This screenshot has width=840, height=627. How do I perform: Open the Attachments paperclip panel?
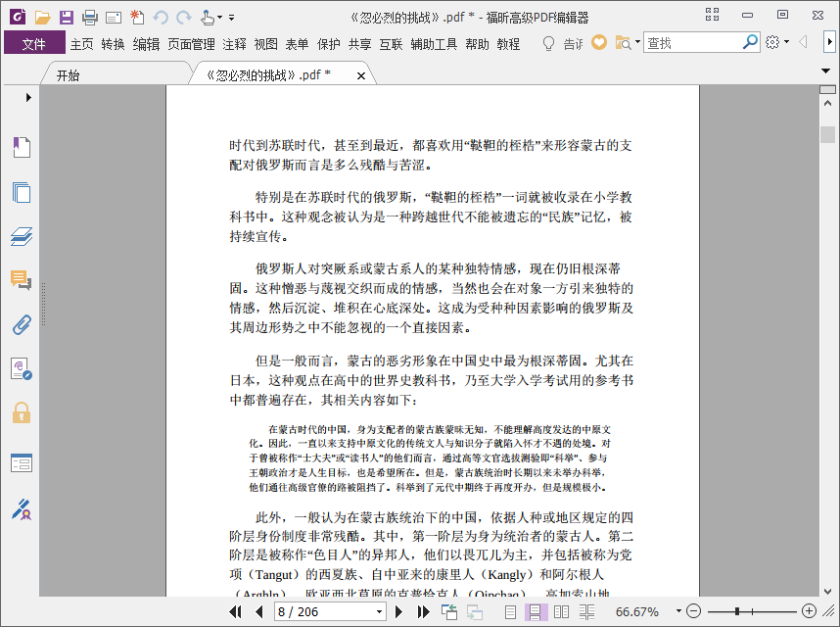22,324
